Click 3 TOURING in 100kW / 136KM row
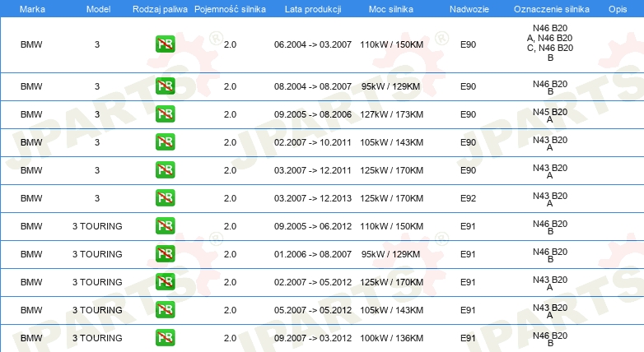Image resolution: width=644 pixels, height=352 pixels. tap(97, 338)
